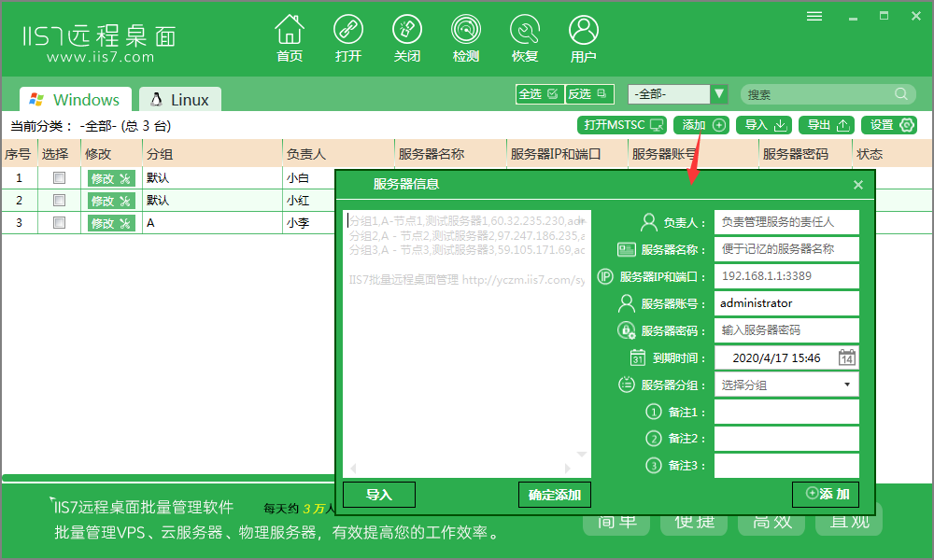The width and height of the screenshot is (934, 560).
Task: Open the -全部- category dropdown
Action: (678, 94)
